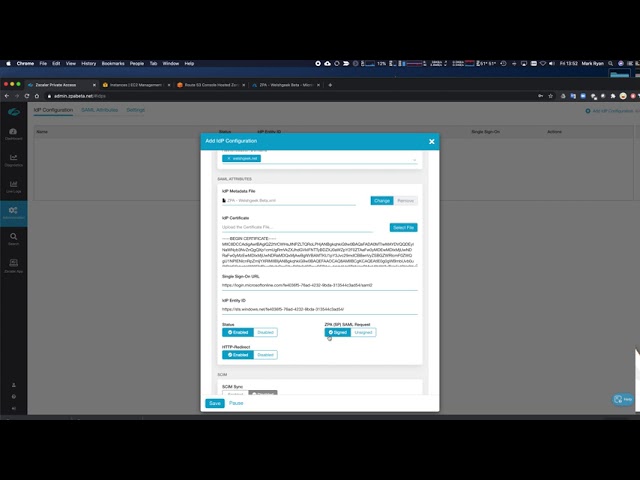This screenshot has width=640, height=480.
Task: Switch to the SAML Attributes tab
Action: pos(99,110)
